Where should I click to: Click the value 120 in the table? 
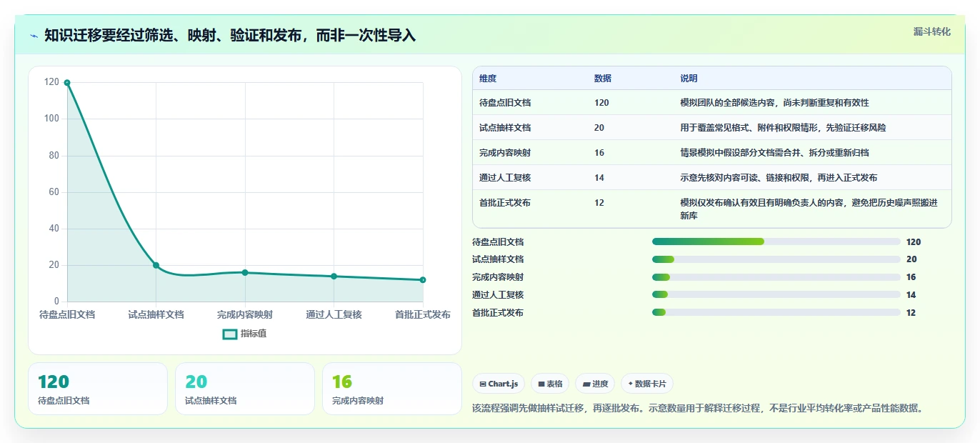coord(601,103)
